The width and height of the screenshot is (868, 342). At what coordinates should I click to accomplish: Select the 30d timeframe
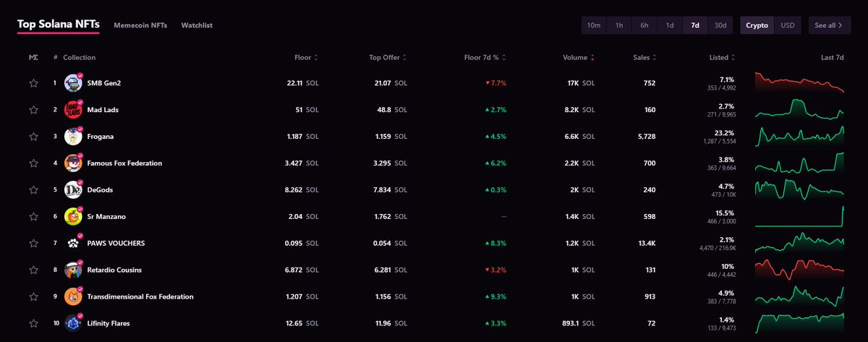point(720,25)
